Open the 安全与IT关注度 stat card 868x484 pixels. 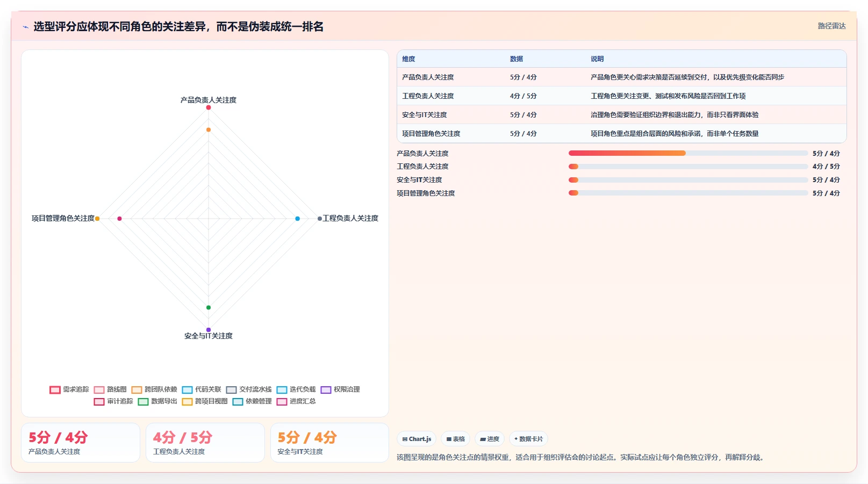pos(329,443)
